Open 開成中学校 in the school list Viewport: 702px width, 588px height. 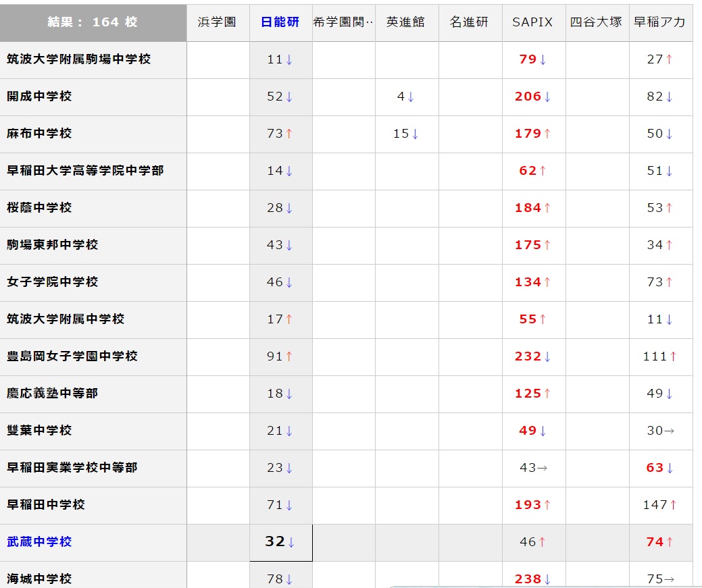(x=39, y=97)
